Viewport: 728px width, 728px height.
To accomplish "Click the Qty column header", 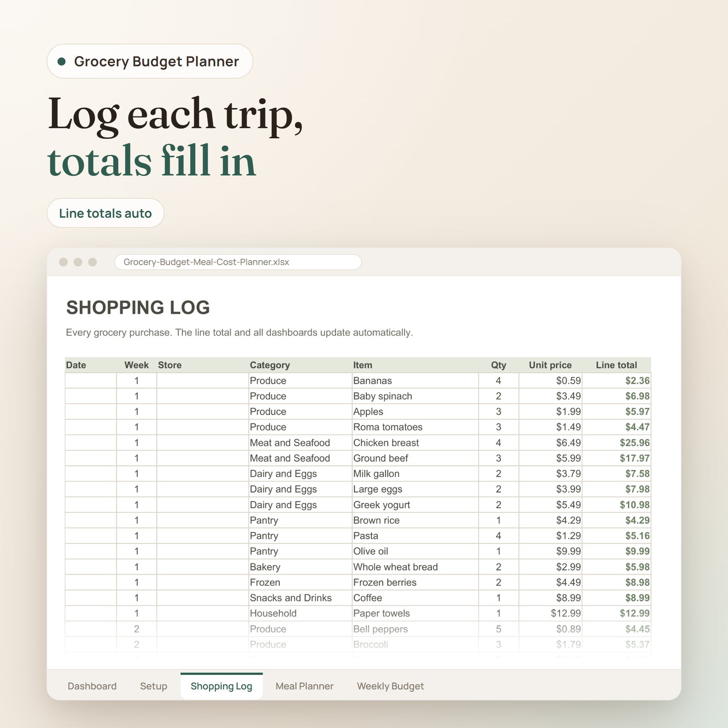I will 498,365.
